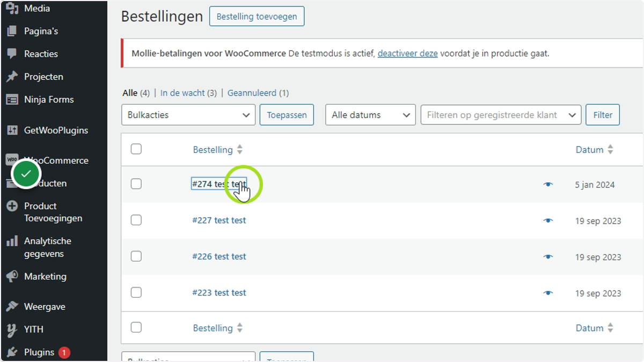
Task: Click the bottom Bestelling column header
Action: pyautogui.click(x=213, y=328)
